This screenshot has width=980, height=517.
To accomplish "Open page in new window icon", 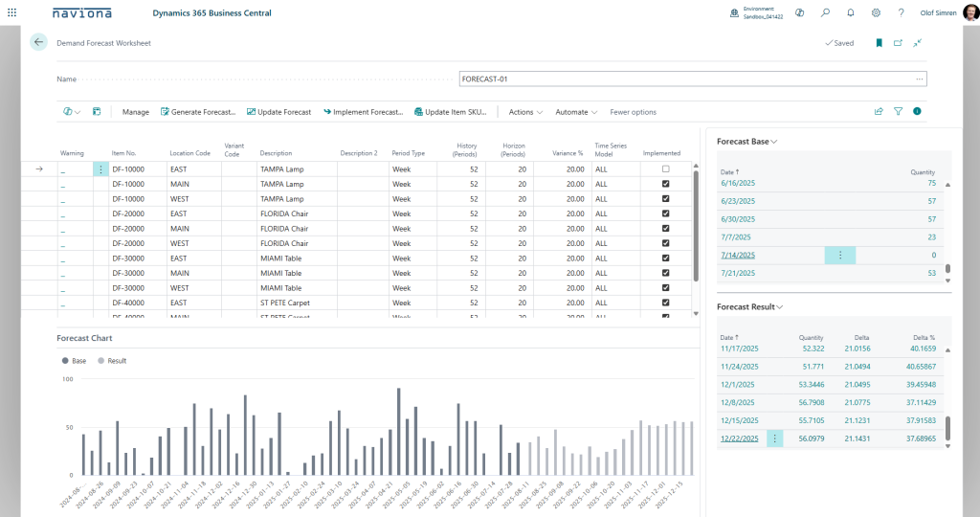I will 898,43.
